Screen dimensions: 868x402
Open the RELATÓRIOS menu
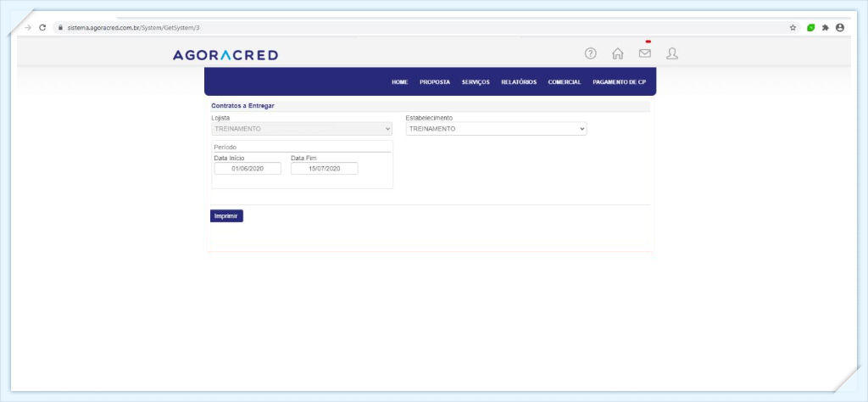tap(519, 82)
